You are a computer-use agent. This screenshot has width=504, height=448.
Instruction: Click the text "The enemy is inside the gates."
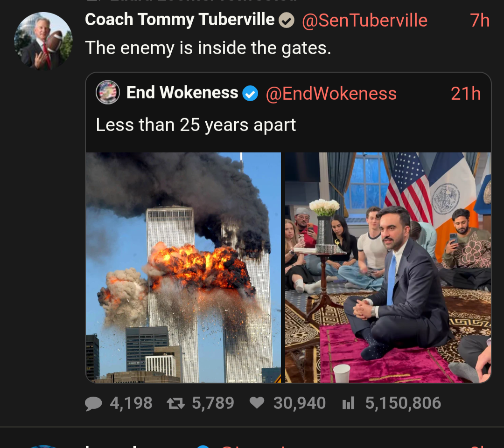(x=208, y=48)
